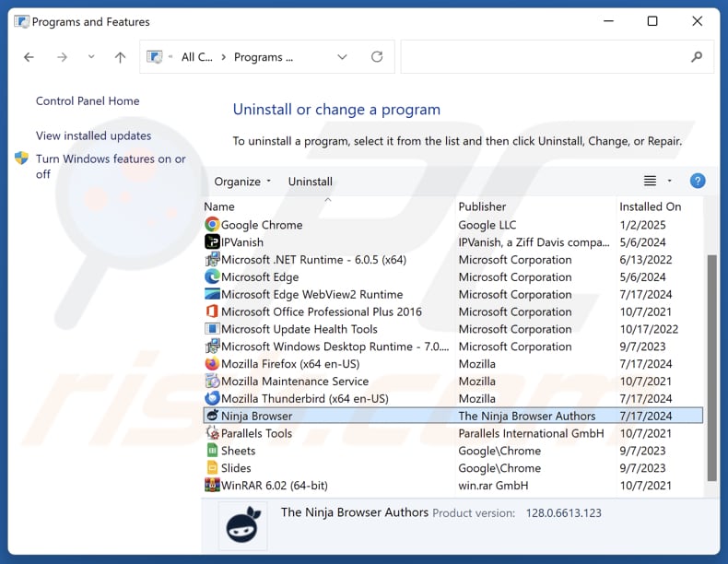Open the Organize dropdown menu

pos(241,181)
